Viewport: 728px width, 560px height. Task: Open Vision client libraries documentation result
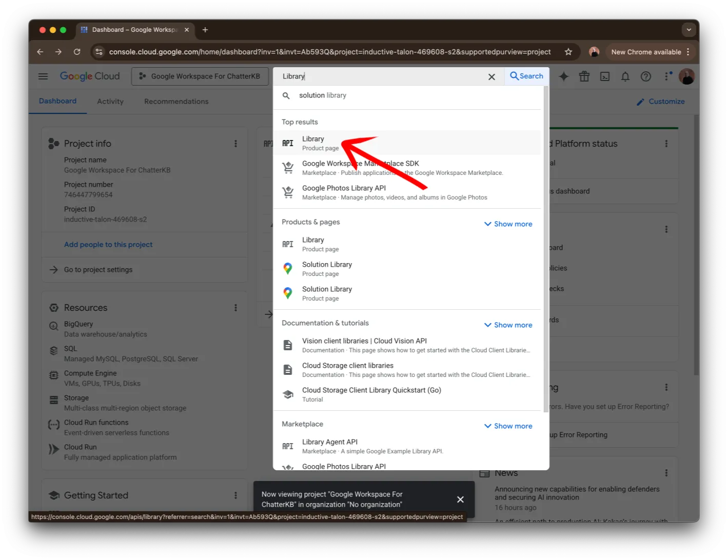tap(407, 345)
